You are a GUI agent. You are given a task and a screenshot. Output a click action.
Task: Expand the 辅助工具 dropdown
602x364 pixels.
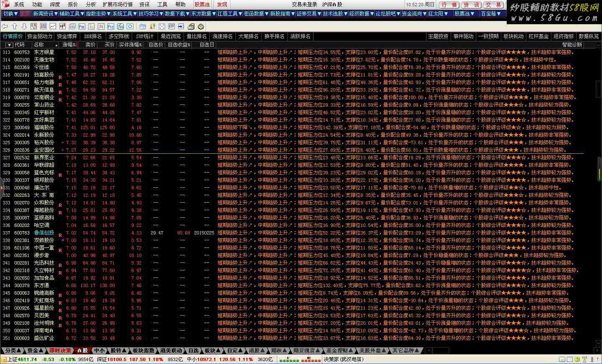[x=71, y=14]
